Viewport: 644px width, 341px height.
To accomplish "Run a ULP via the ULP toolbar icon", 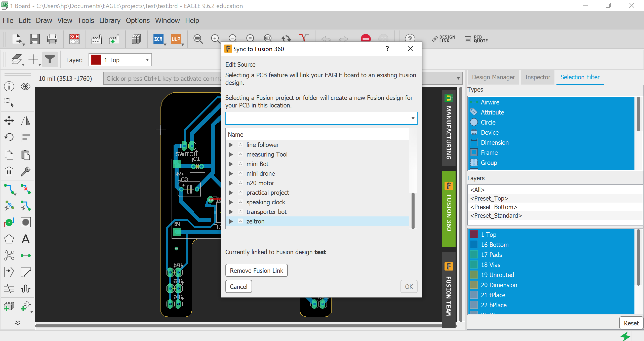I will click(x=176, y=39).
